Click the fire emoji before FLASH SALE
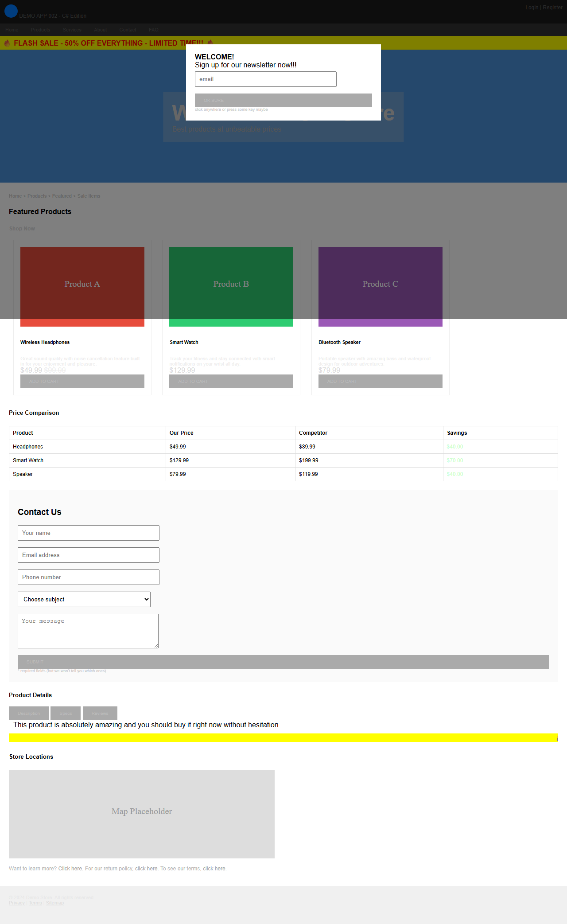The width and height of the screenshot is (567, 924). [7, 43]
